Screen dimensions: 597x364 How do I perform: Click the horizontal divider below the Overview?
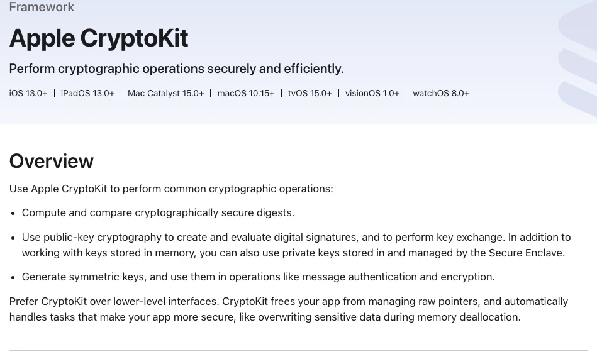coord(298,350)
